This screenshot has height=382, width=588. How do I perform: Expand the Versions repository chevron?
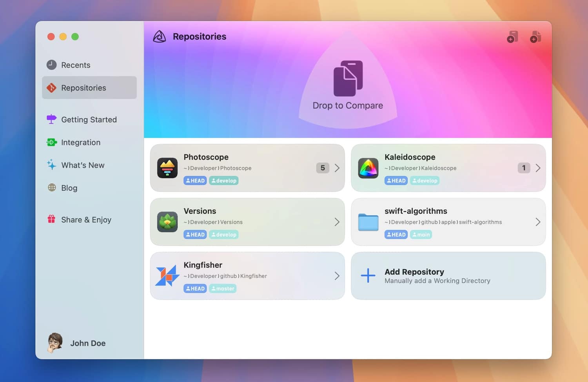point(337,222)
